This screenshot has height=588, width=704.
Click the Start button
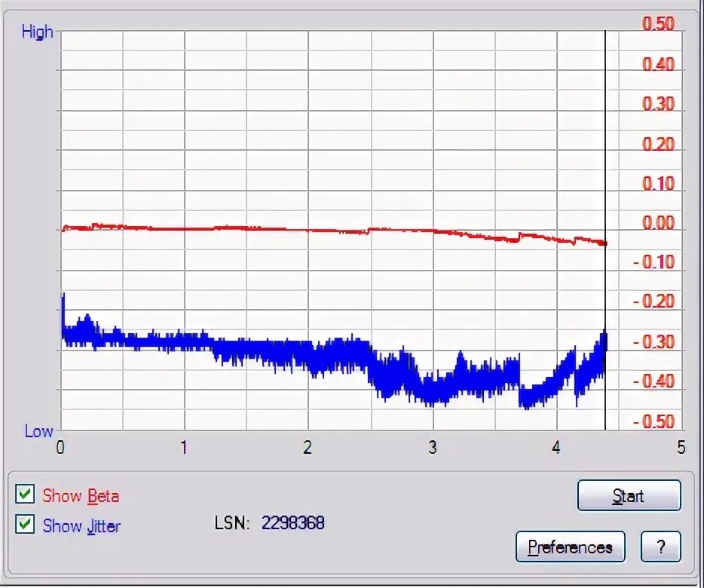pos(629,495)
